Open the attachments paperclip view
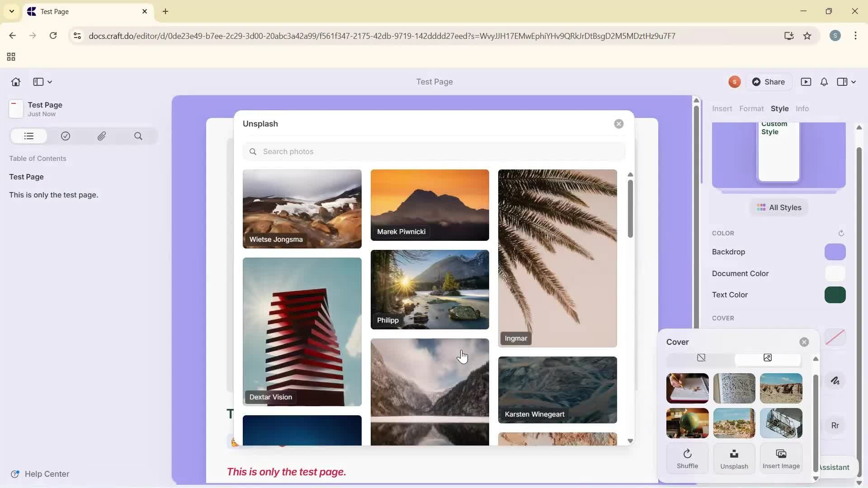Viewport: 868px width, 488px height. (x=102, y=136)
